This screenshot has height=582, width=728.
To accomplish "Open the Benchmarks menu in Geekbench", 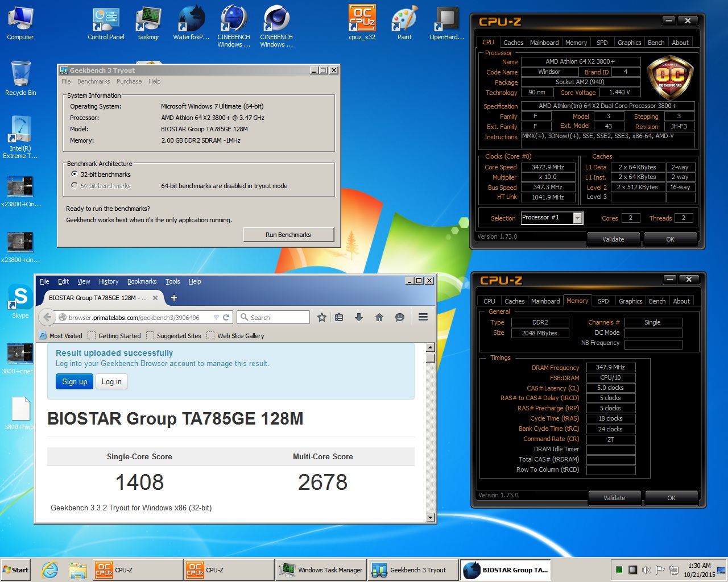I will 94,81.
